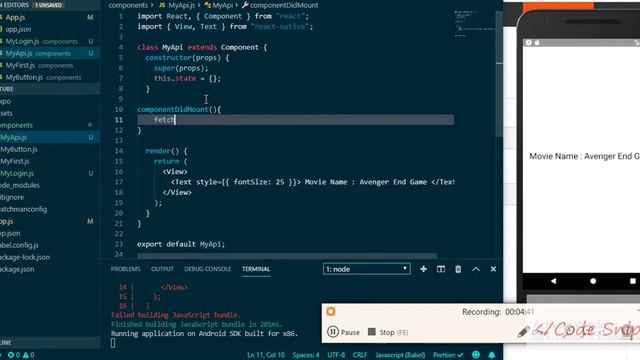The height and width of the screenshot is (360, 640).
Task: Pause the screen recording
Action: click(x=344, y=332)
